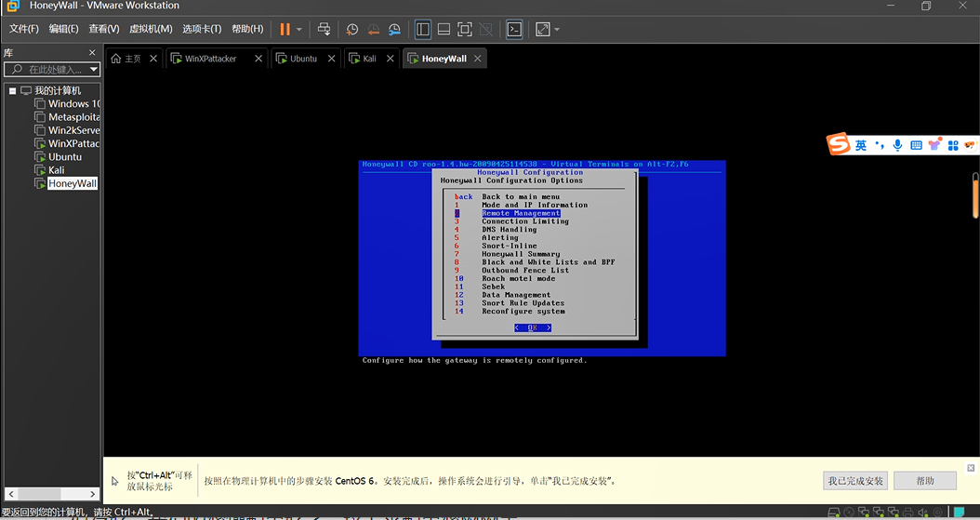Select HoneyWall in the library tree
This screenshot has width=980, height=520.
pos(73,183)
